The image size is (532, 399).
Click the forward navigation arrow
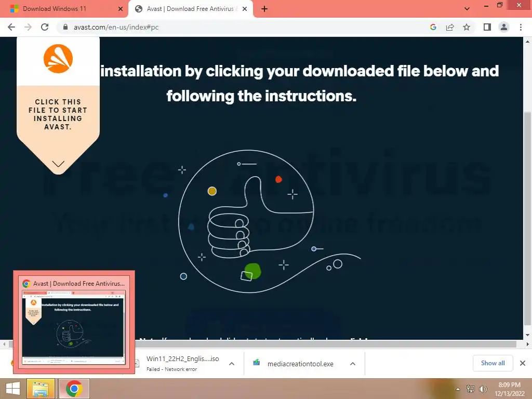pyautogui.click(x=28, y=27)
